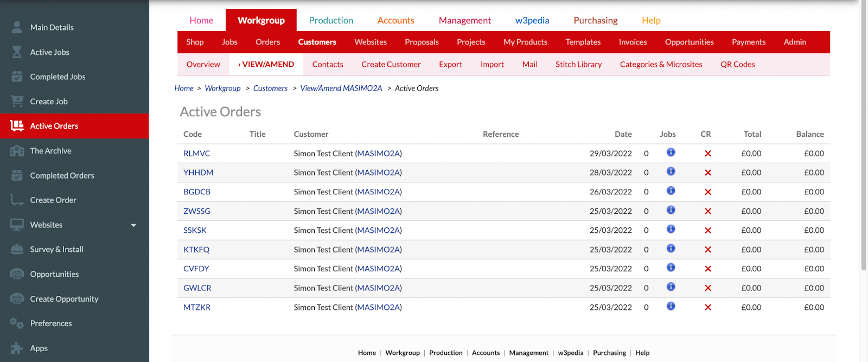Click the Completed Jobs icon in sidebar
The width and height of the screenshot is (868, 362).
[17, 77]
